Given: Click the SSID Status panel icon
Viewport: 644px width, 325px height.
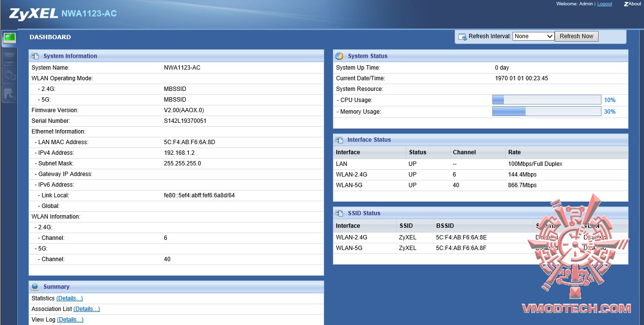Looking at the screenshot, I should pos(339,213).
